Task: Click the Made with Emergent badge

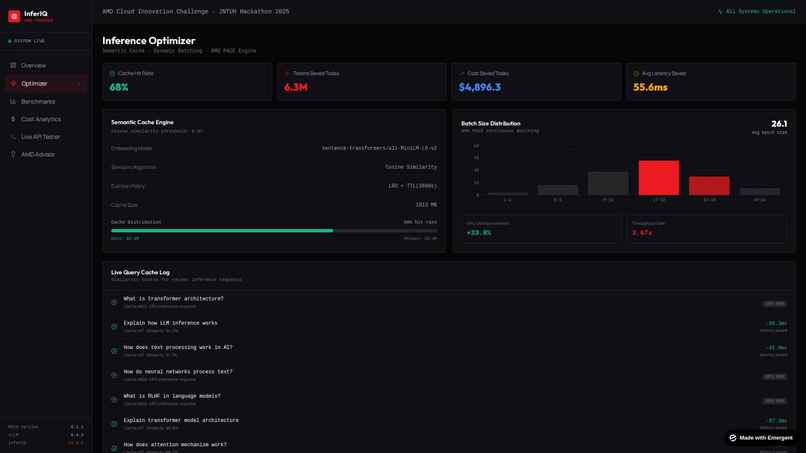Action: point(761,438)
